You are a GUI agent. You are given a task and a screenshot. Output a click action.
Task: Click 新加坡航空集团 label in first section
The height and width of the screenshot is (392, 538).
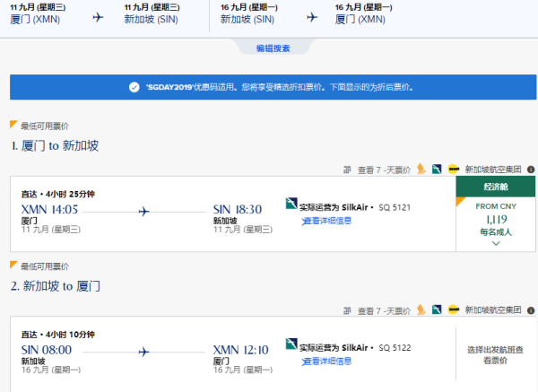(493, 170)
